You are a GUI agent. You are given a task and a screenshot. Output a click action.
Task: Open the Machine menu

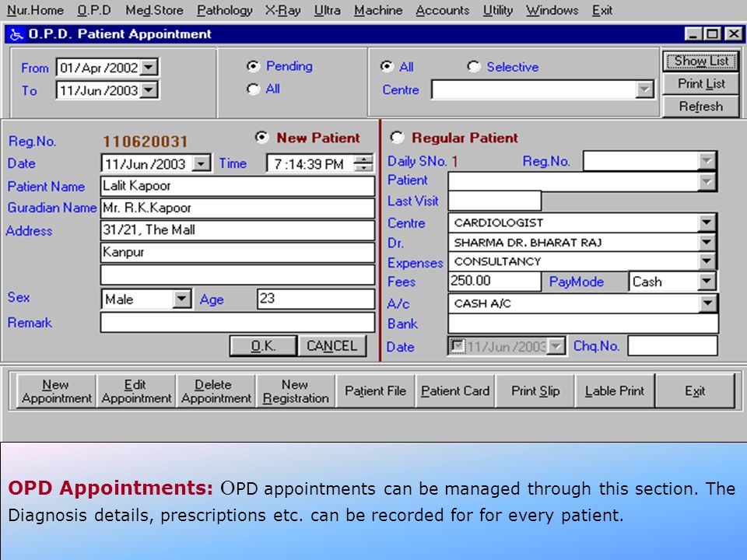(x=378, y=10)
